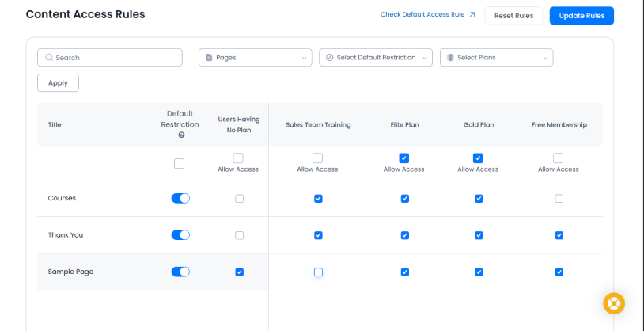The width and height of the screenshot is (644, 331).
Task: Click the orange help lifebuoy icon
Action: coord(614,303)
